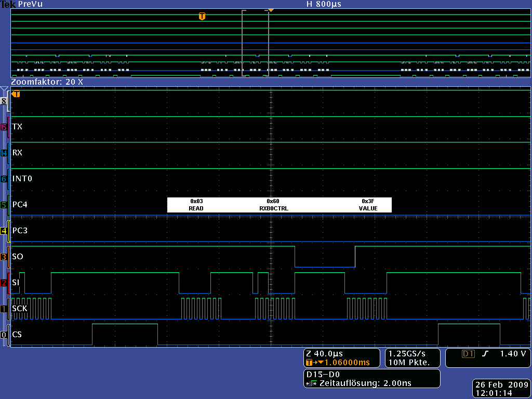Click the PC3 channel label

click(20, 231)
